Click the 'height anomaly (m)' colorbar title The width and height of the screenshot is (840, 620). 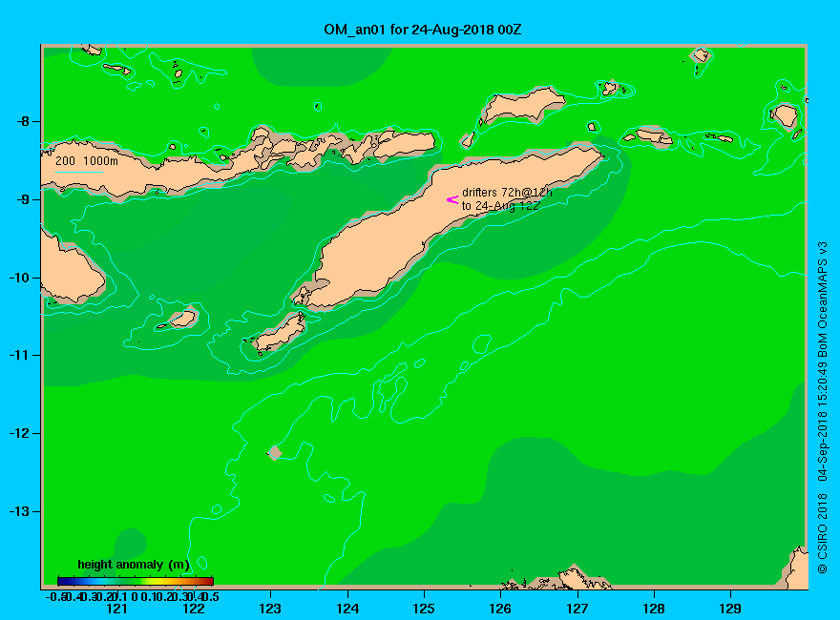coord(134,565)
